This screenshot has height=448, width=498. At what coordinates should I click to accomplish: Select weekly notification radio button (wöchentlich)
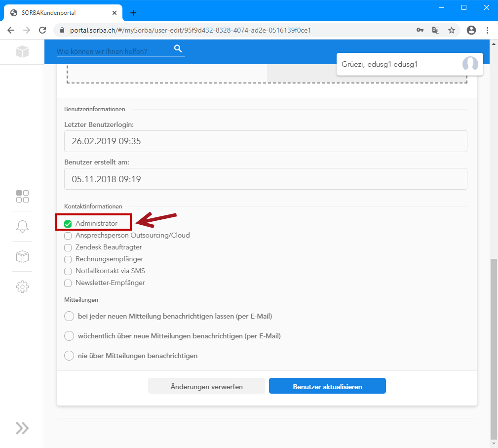tap(69, 336)
